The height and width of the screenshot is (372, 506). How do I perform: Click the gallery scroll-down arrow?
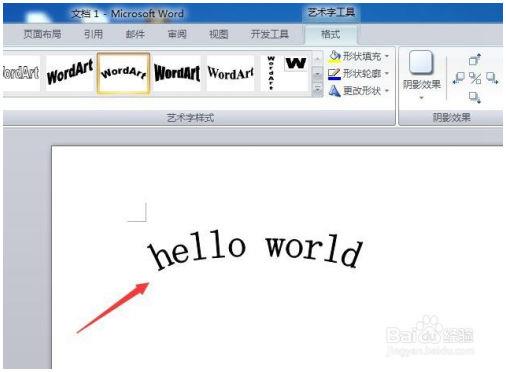[318, 74]
